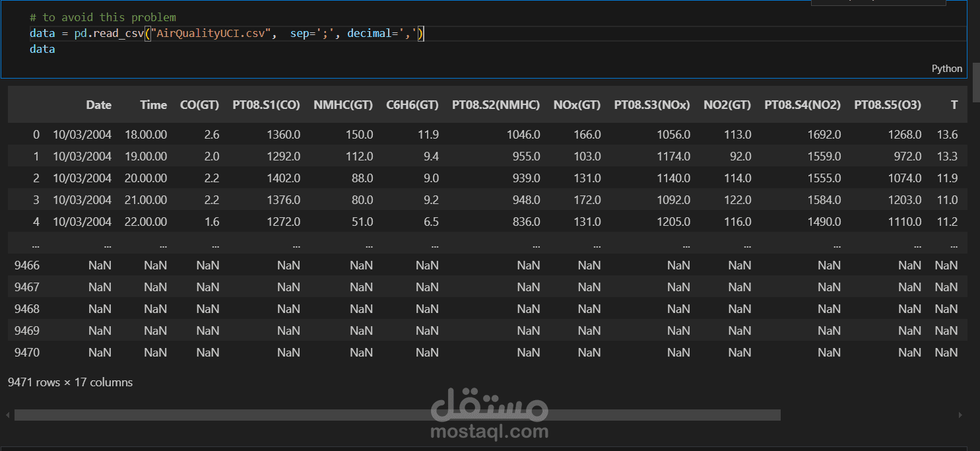Select the Date column header
The image size is (980, 451).
pos(98,105)
